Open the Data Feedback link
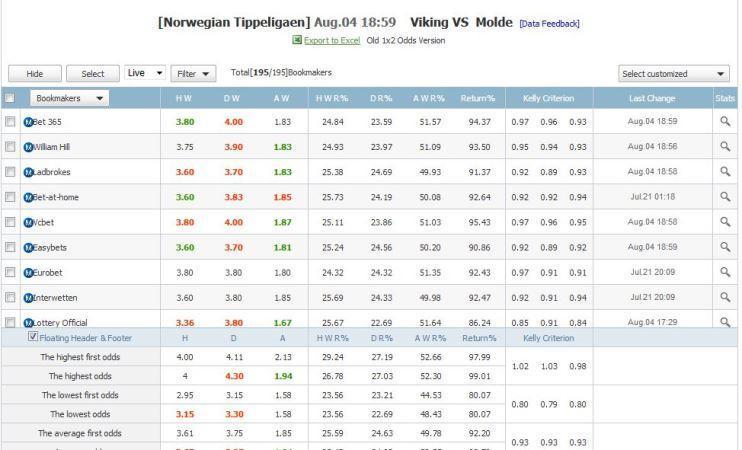The image size is (742, 450). tap(549, 24)
